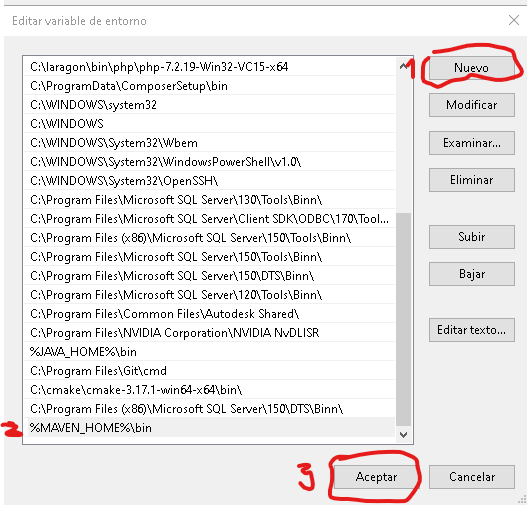
Task: Open the Examinar... folder browser
Action: [x=472, y=143]
